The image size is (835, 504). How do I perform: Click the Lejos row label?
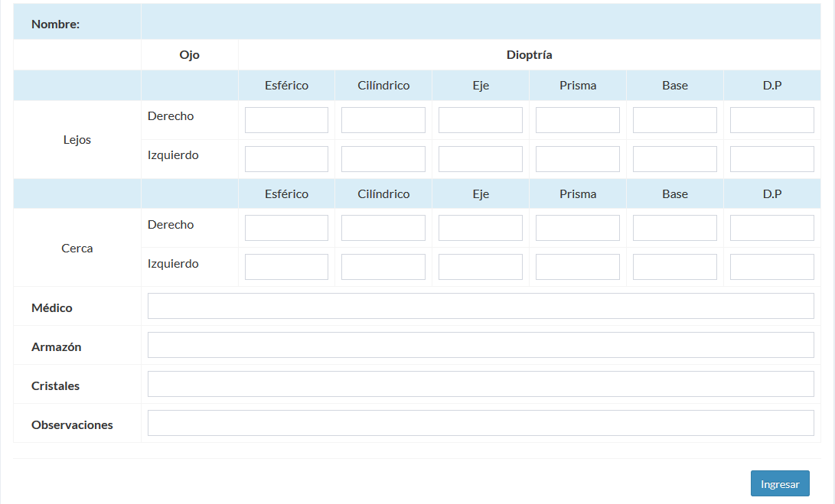[77, 139]
